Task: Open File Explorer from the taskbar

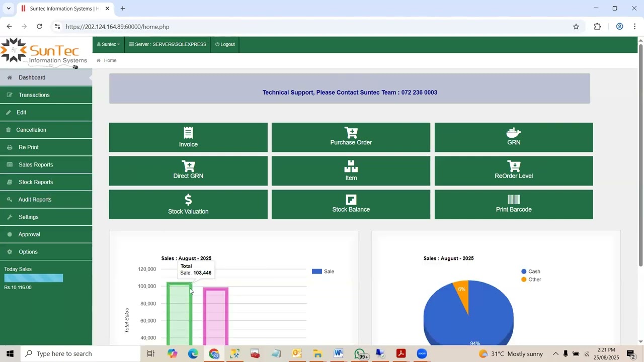Action: click(x=317, y=354)
